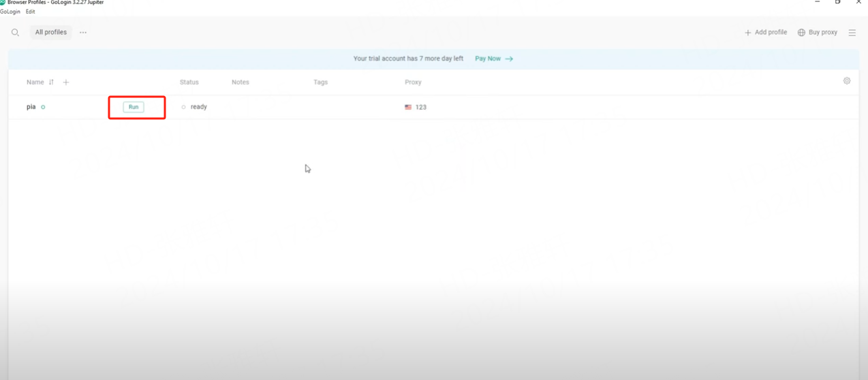Click the Notes column header
The image size is (868, 380).
tap(241, 82)
